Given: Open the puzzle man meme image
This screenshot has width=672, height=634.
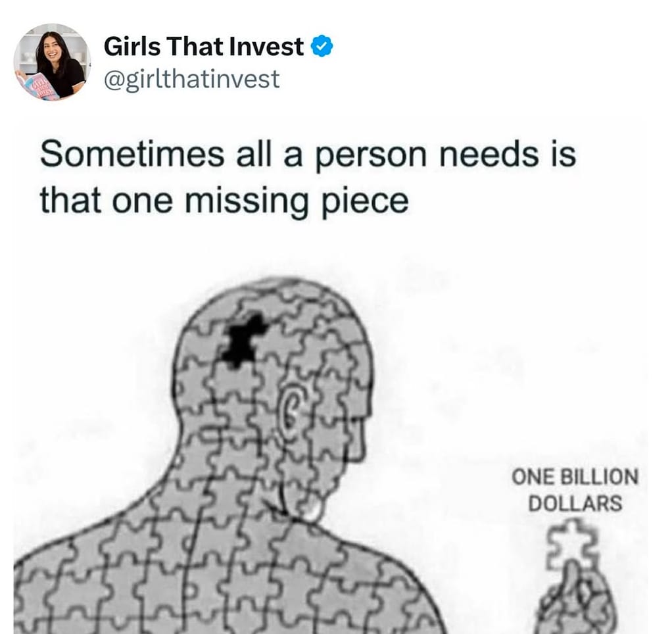Looking at the screenshot, I should coord(331,441).
